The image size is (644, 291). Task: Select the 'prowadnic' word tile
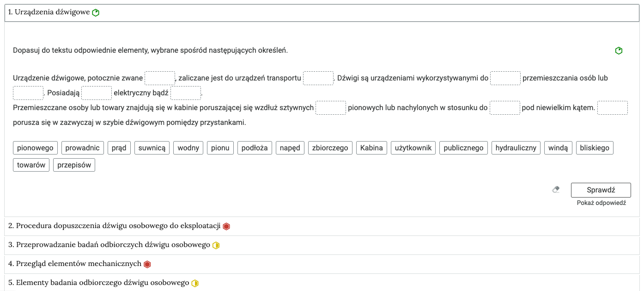click(82, 148)
